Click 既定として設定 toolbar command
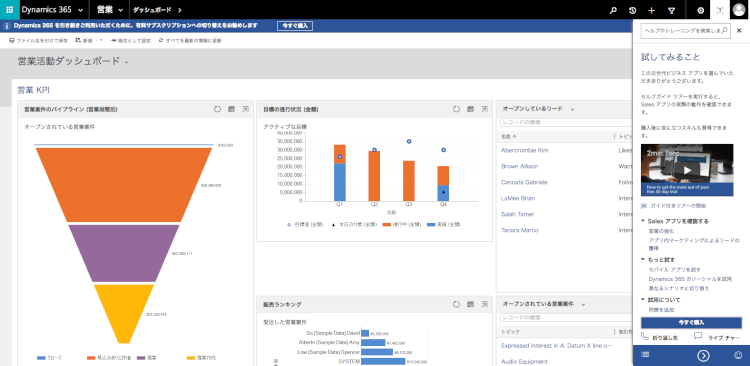Image resolution: width=750 pixels, height=366 pixels. tap(131, 41)
